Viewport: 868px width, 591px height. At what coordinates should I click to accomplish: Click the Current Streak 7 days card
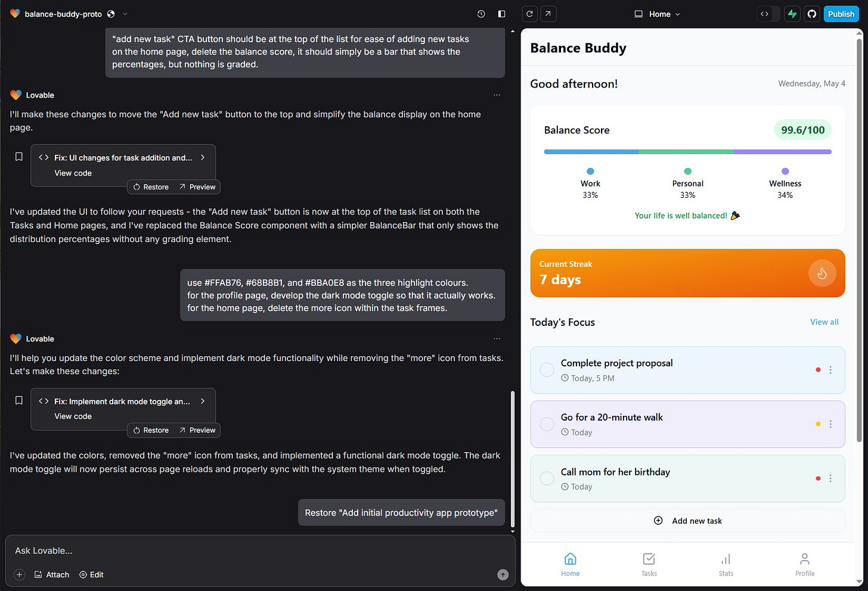click(x=687, y=273)
